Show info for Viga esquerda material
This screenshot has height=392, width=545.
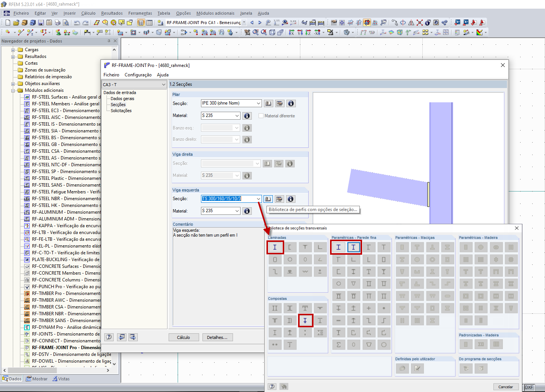247,211
